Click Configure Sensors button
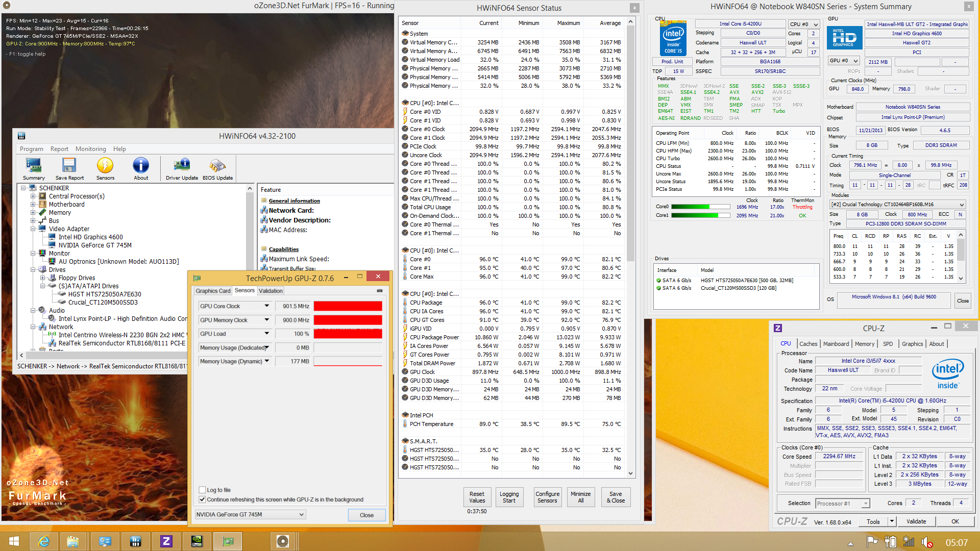This screenshot has width=980, height=551. pyautogui.click(x=548, y=497)
